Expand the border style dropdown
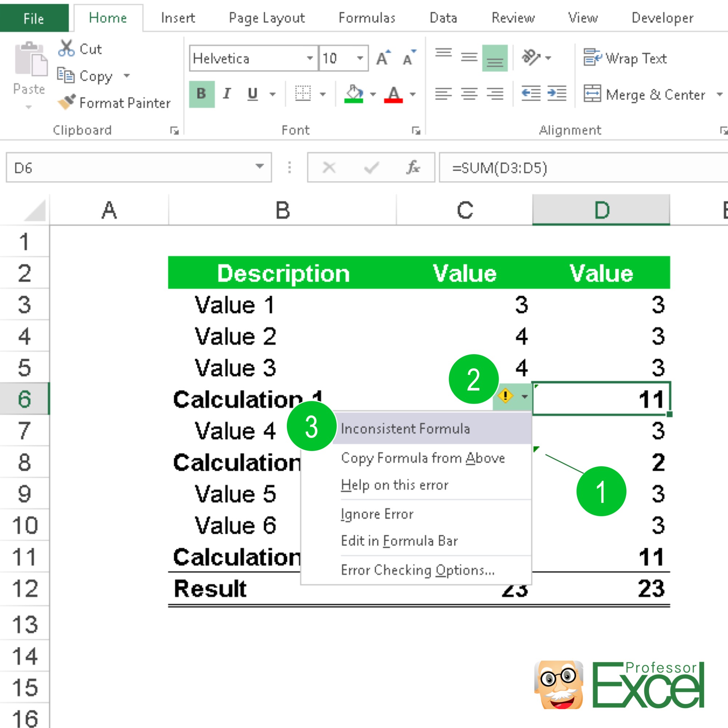 pos(323,94)
